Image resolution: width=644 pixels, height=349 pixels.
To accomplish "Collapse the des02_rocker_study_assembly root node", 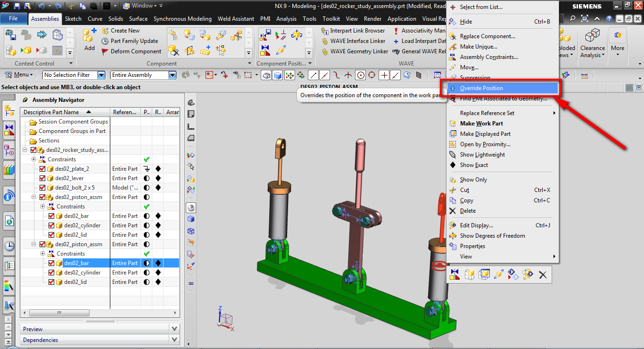I will 25,150.
